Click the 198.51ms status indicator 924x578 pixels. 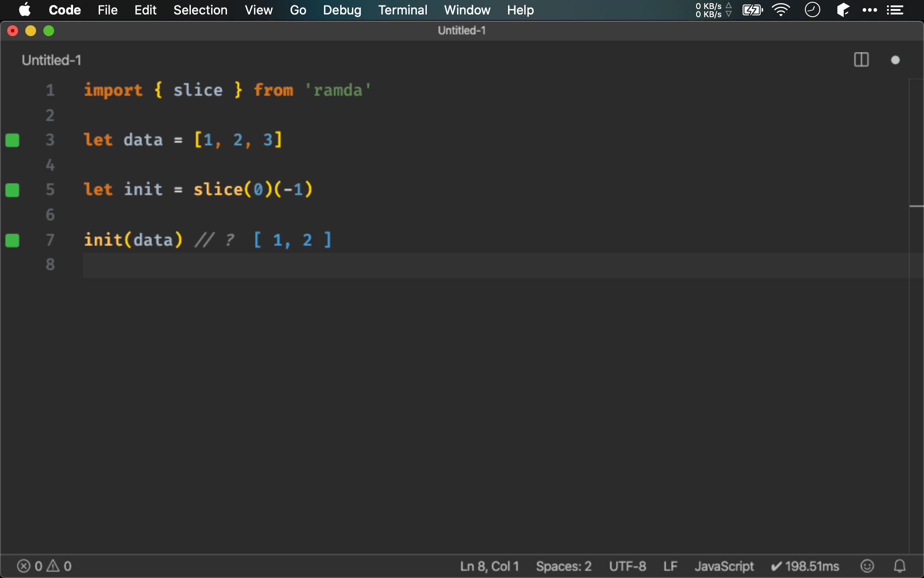(x=805, y=566)
